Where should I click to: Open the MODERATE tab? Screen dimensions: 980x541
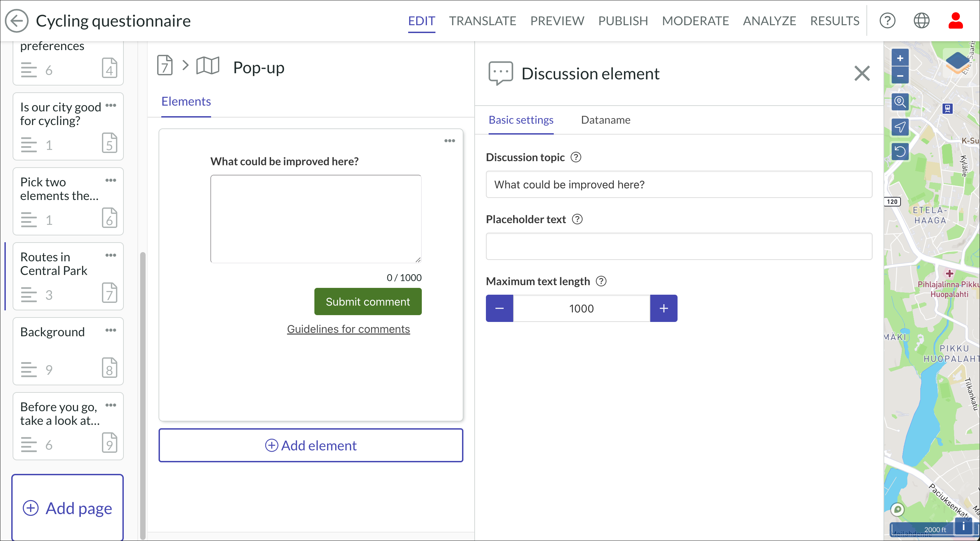click(x=695, y=20)
